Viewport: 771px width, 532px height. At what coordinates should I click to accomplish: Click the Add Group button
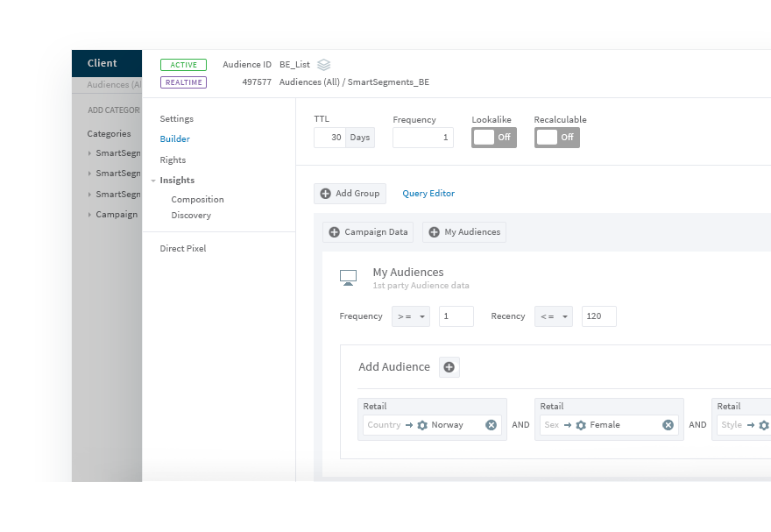[x=350, y=194]
